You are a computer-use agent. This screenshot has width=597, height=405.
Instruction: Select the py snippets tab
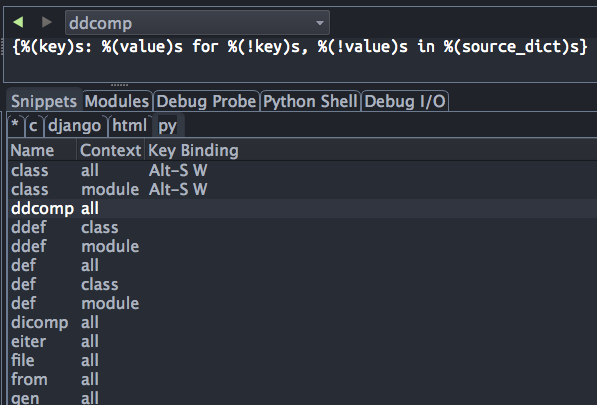pos(168,125)
